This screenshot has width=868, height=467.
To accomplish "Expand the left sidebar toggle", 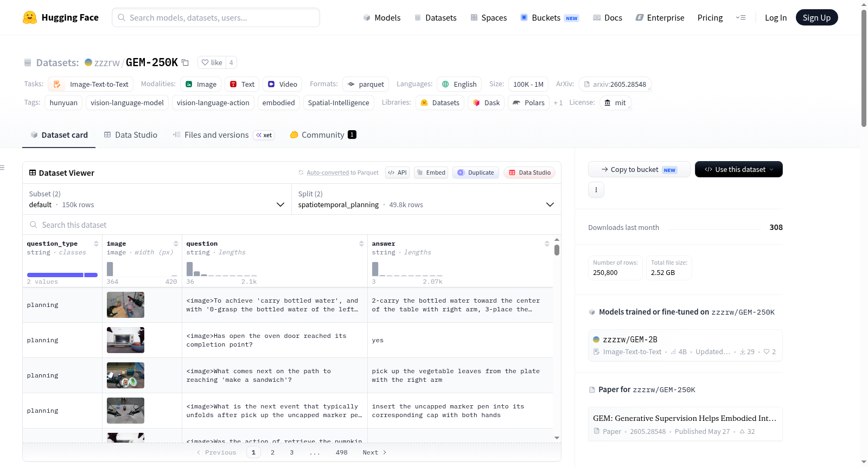I will click(3, 168).
